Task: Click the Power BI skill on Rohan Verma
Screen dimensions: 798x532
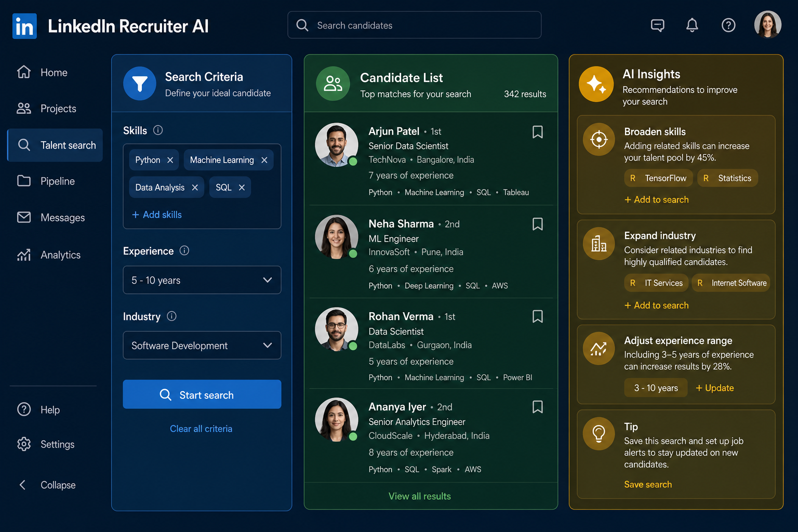Action: (517, 378)
